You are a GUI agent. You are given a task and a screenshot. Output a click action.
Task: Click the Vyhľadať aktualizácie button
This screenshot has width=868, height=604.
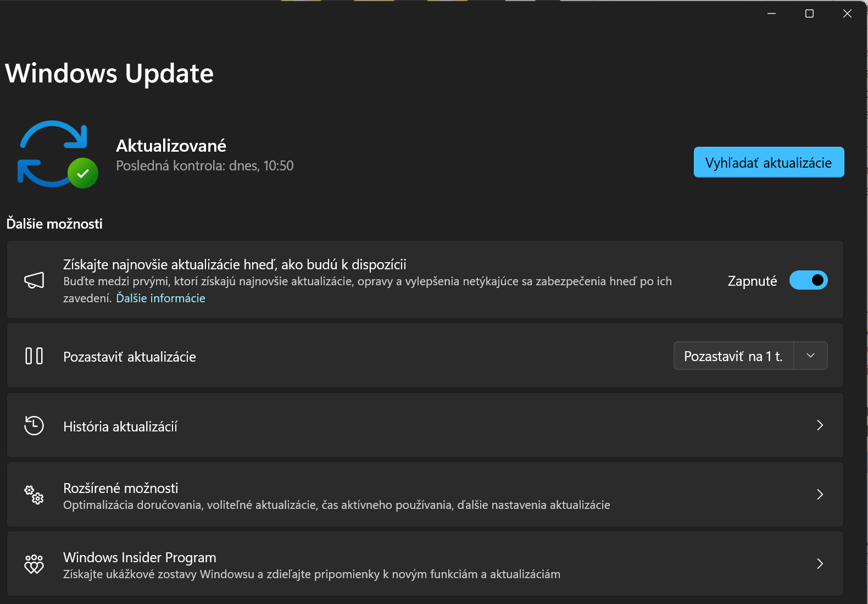click(x=769, y=162)
